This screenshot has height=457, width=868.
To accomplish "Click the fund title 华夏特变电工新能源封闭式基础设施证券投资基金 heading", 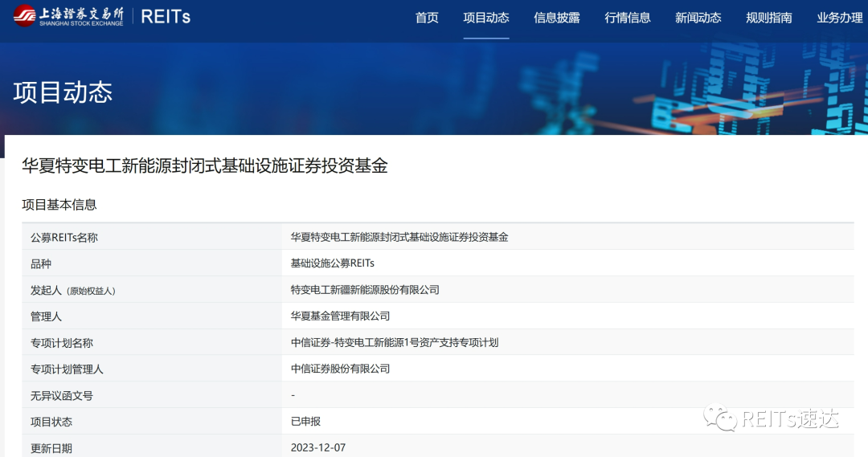I will (205, 165).
